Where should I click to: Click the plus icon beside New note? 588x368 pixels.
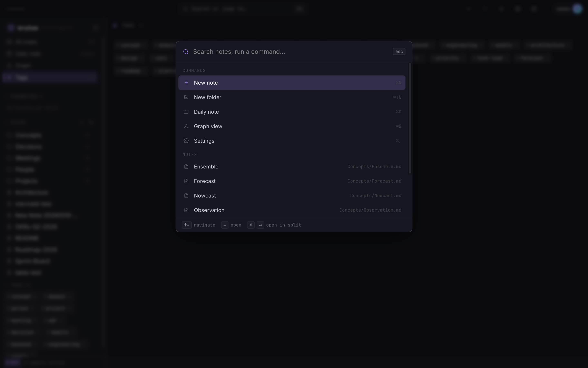coord(186,83)
